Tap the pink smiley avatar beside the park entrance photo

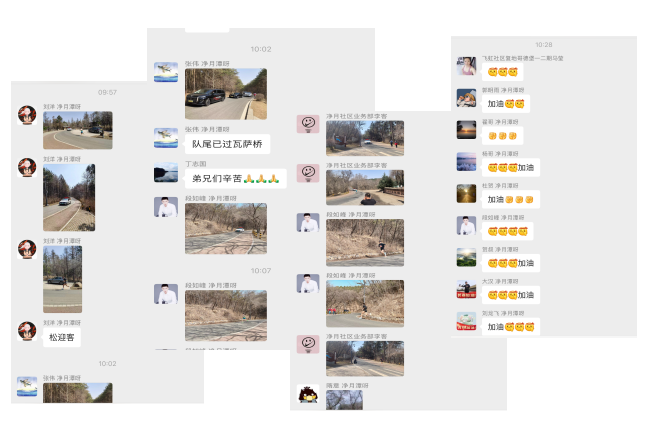tap(308, 124)
